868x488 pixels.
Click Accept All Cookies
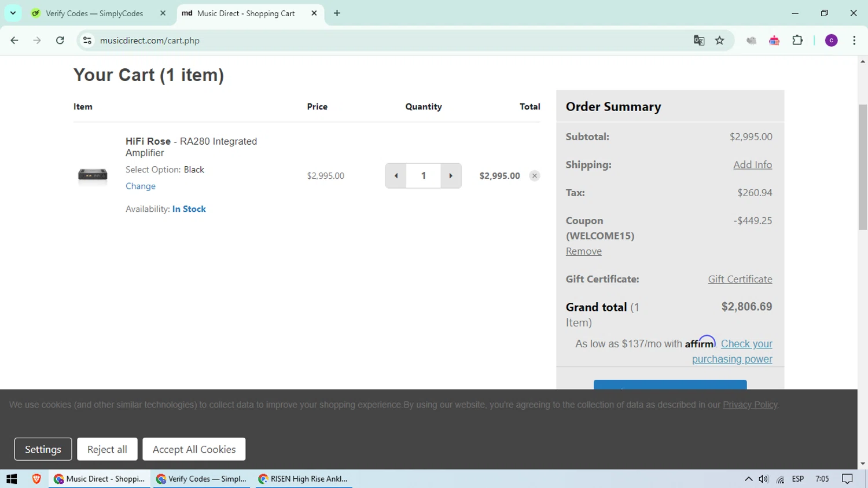194,449
